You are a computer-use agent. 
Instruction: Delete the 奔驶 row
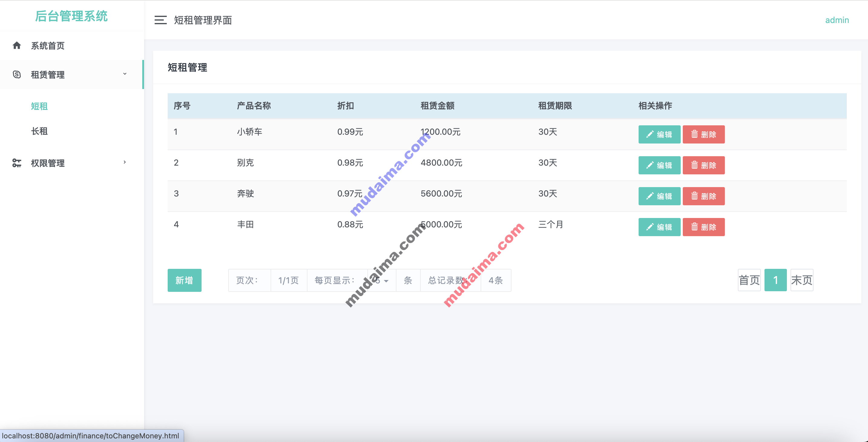[704, 196]
